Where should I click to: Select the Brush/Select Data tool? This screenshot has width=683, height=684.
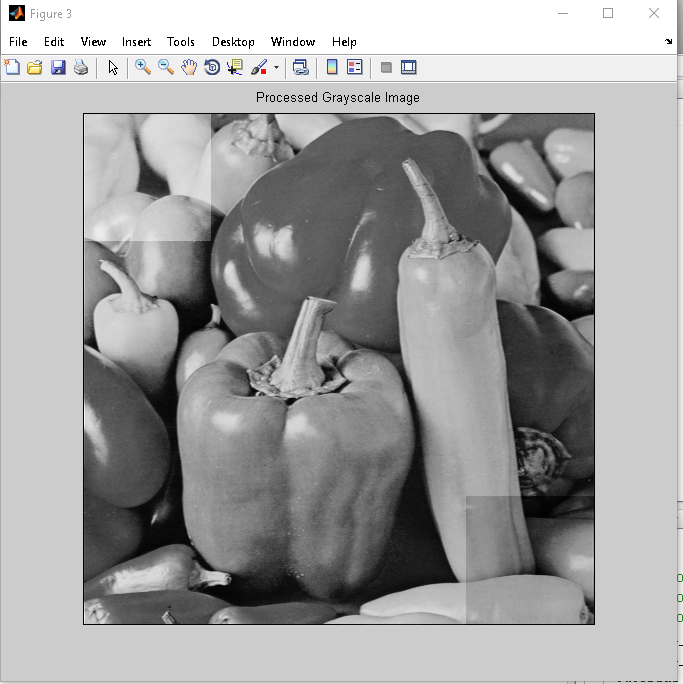point(259,68)
